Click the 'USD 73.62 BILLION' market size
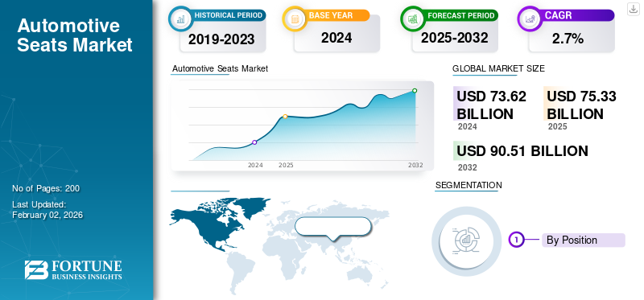644x300 pixels. click(x=491, y=105)
